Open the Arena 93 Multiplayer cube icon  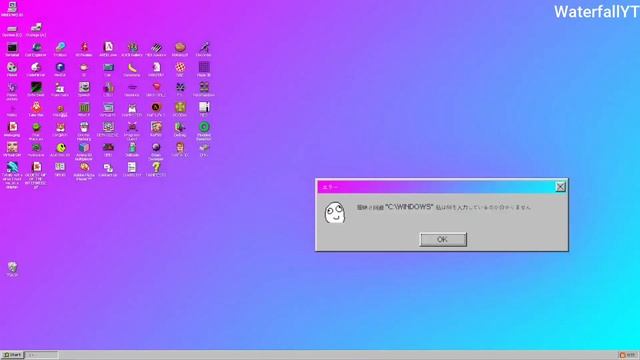[84, 147]
